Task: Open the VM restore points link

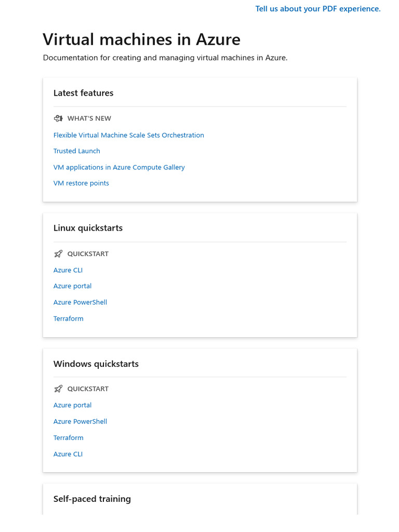Action: click(x=81, y=183)
